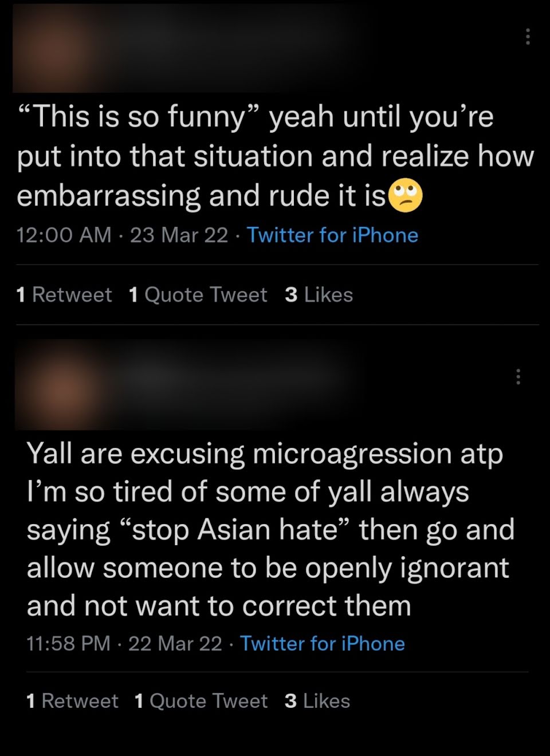View 3 Likes on the bottom tweet

(317, 701)
